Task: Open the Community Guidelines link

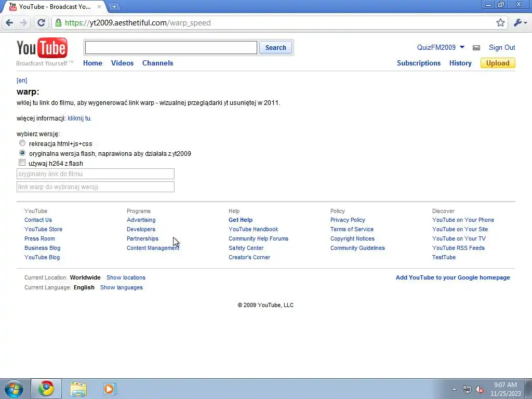Action: tap(357, 248)
